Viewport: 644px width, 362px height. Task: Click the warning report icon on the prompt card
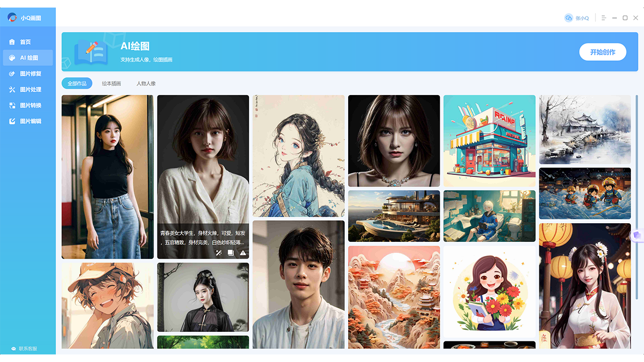[242, 253]
